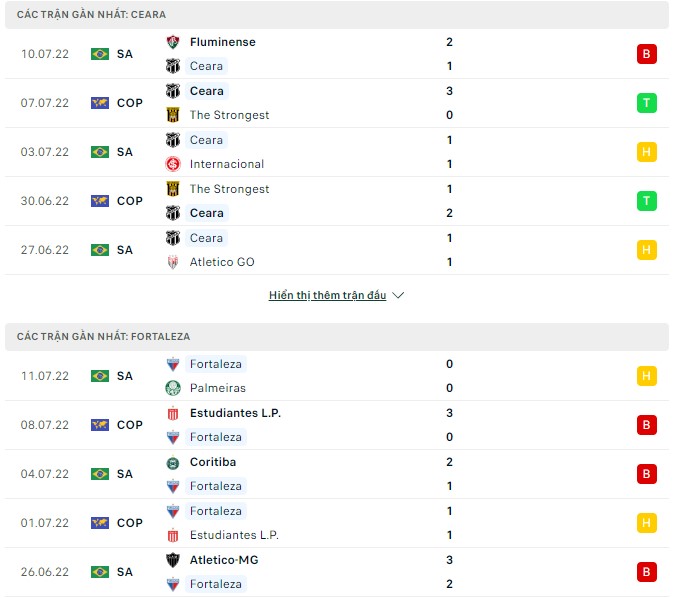Click The Strongest crest in 07.07.22 match
This screenshot has height=598, width=676.
tap(173, 115)
